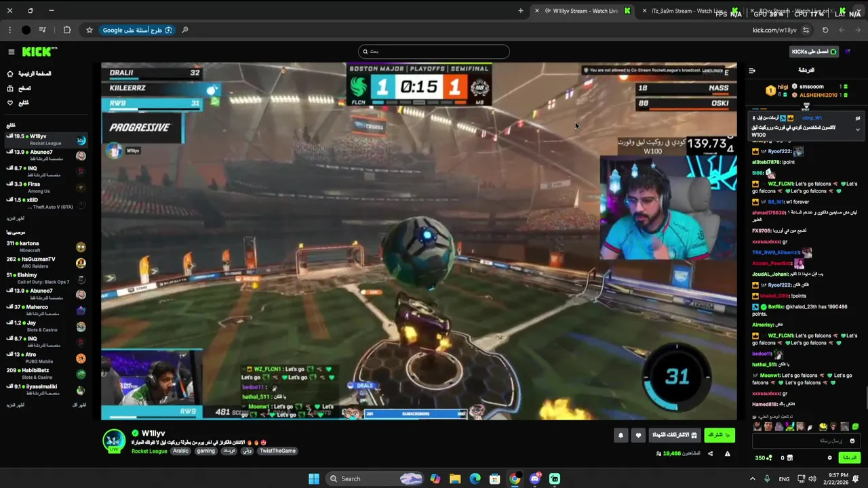The height and width of the screenshot is (488, 868).
Task: Share the stream via share icon
Action: pyautogui.click(x=710, y=453)
